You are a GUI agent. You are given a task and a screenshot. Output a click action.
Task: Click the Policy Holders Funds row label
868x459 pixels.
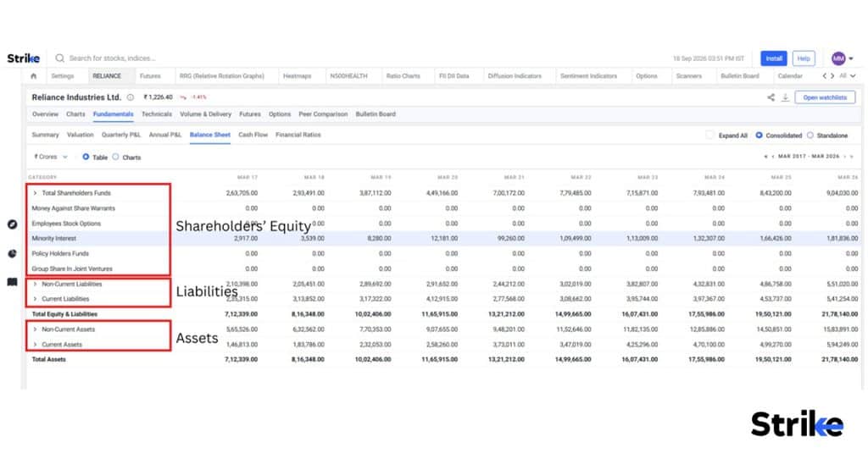pos(60,253)
